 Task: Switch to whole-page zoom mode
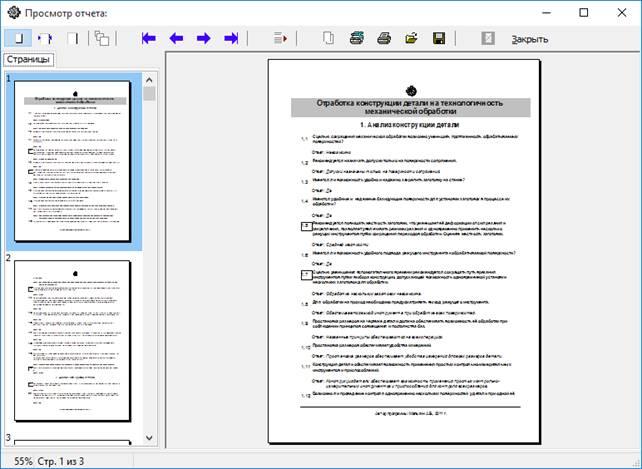pos(19,38)
